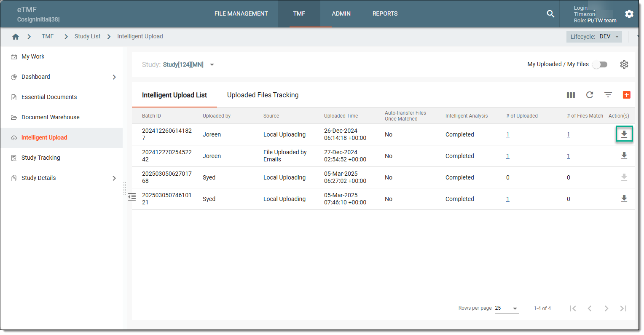Select Intelligent Upload List tab

pyautogui.click(x=174, y=95)
